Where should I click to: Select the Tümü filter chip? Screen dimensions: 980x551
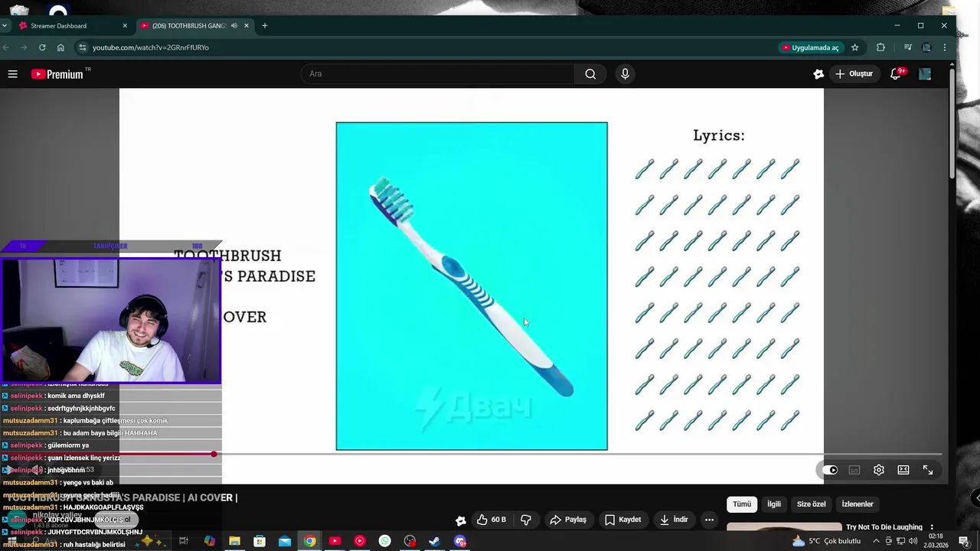tap(742, 504)
